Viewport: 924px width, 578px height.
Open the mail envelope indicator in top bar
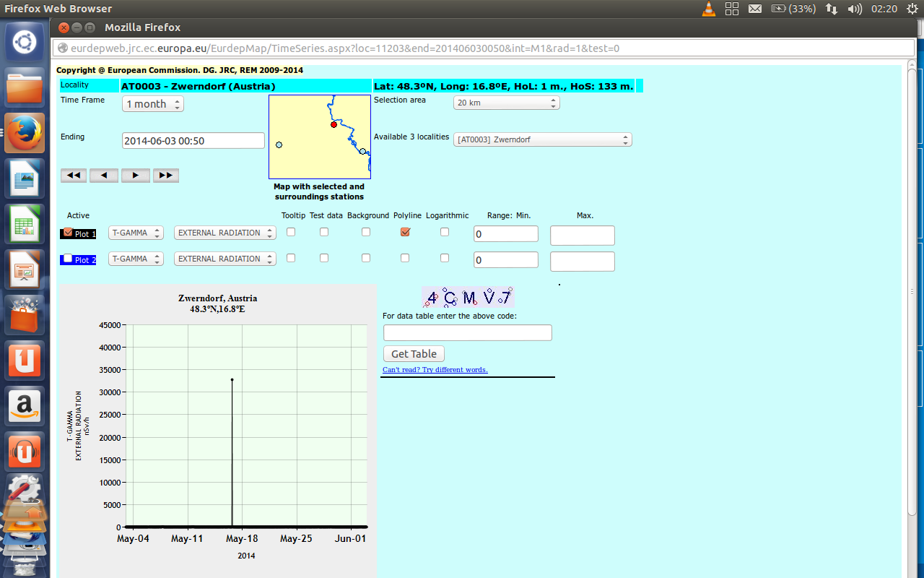point(755,9)
